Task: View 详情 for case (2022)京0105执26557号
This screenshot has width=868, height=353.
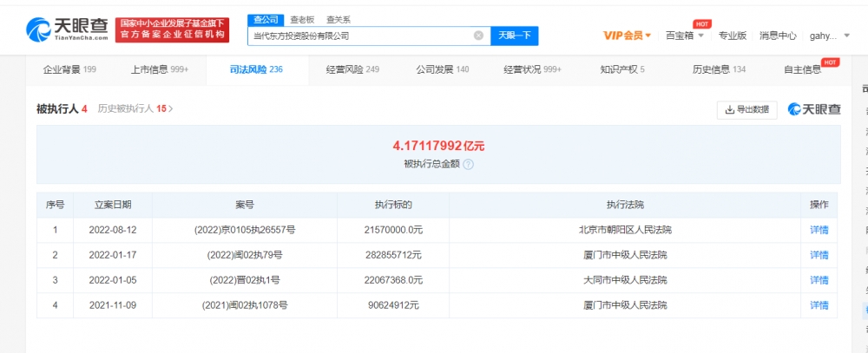Action: [x=819, y=230]
